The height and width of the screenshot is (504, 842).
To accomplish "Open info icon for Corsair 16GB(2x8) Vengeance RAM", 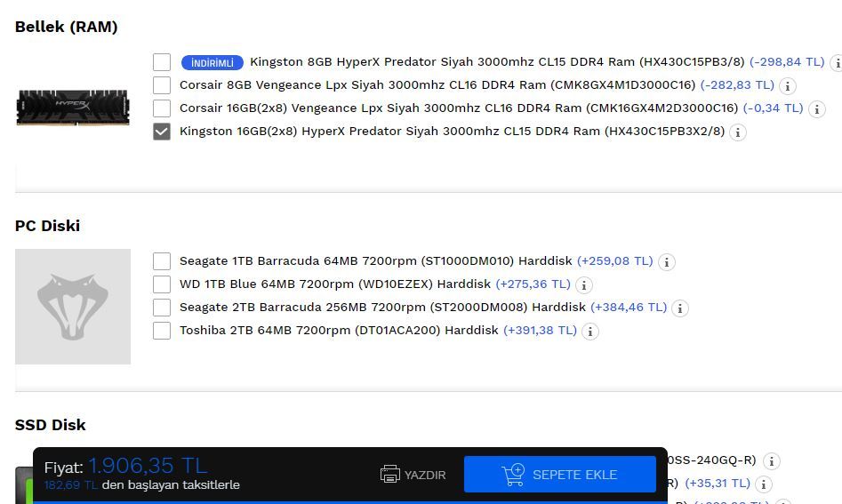I will (817, 109).
